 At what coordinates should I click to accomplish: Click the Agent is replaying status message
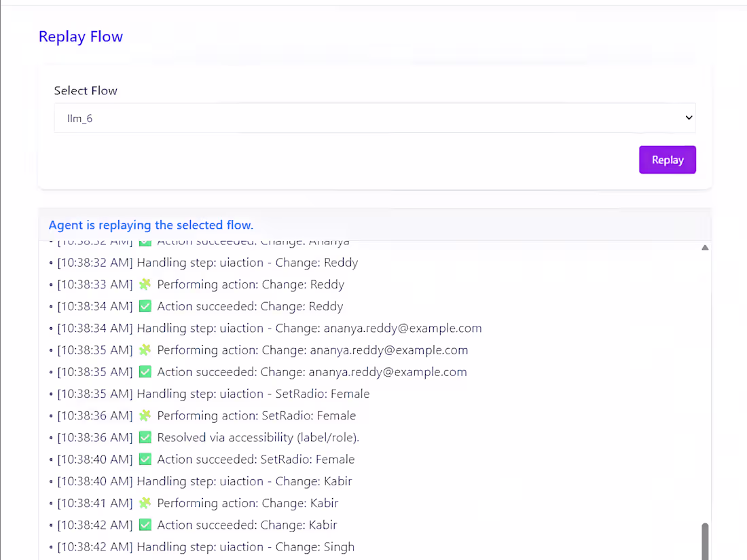[151, 225]
